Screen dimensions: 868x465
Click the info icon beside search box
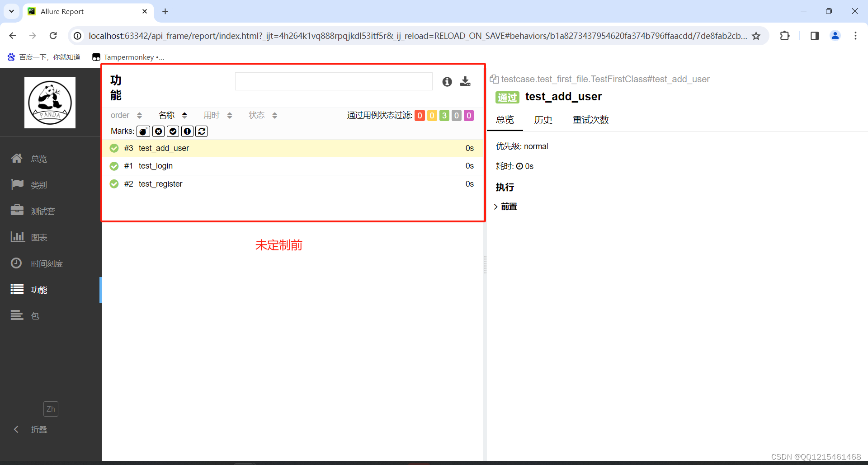[x=447, y=81]
